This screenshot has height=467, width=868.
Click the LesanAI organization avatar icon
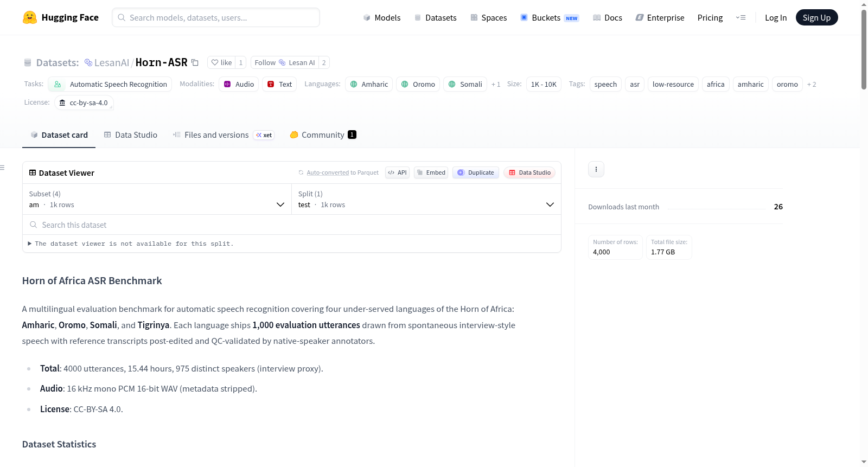pos(88,62)
